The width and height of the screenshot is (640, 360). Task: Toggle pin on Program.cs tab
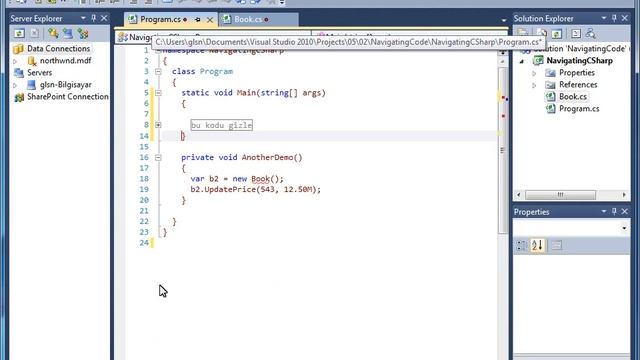coord(198,19)
